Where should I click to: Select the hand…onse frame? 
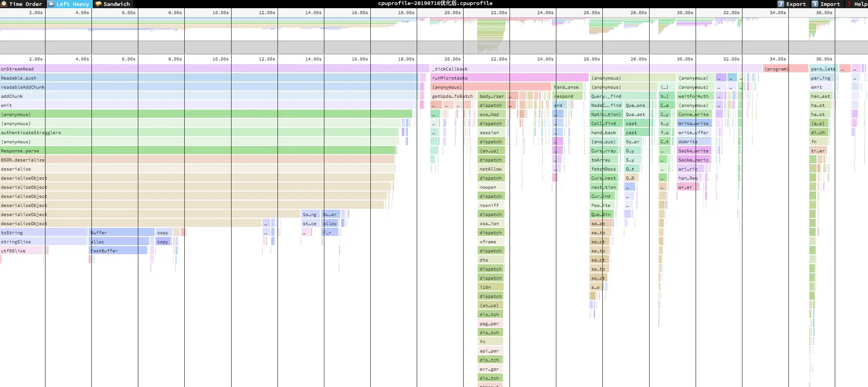click(x=568, y=87)
